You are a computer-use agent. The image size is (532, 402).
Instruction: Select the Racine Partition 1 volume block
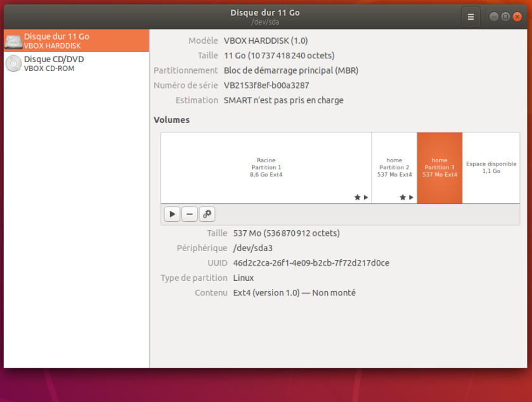pyautogui.click(x=266, y=167)
